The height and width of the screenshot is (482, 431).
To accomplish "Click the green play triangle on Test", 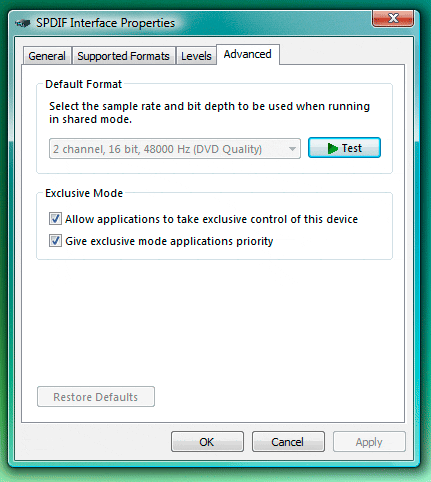I will [332, 148].
